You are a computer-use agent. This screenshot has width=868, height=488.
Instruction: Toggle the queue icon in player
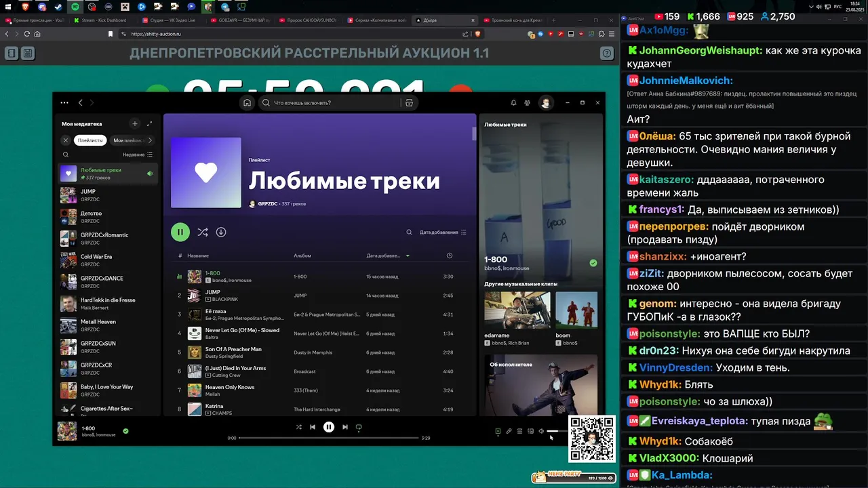pyautogui.click(x=519, y=431)
